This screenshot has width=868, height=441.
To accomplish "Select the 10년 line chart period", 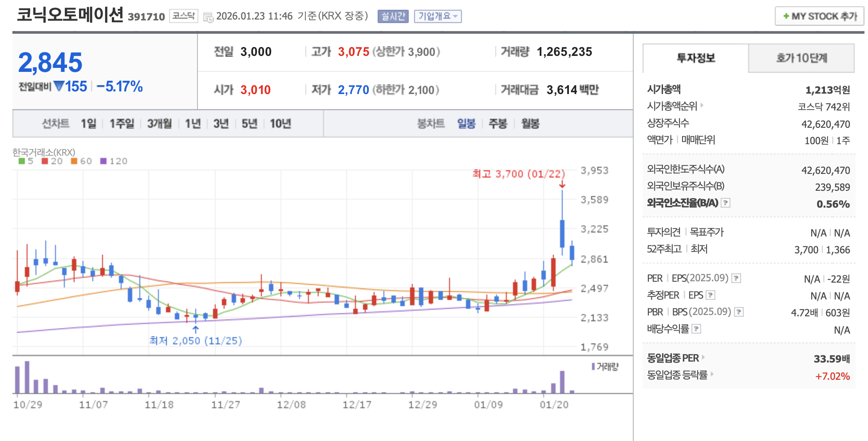I will click(x=280, y=124).
